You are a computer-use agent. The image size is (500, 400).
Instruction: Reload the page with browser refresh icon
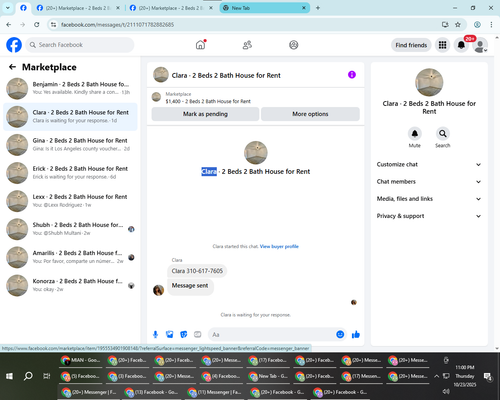coord(37,25)
